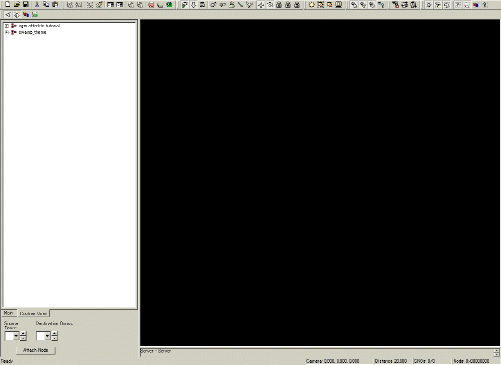Click the down arrow toolbar icon
The width and height of the screenshot is (501, 365).
click(x=193, y=5)
